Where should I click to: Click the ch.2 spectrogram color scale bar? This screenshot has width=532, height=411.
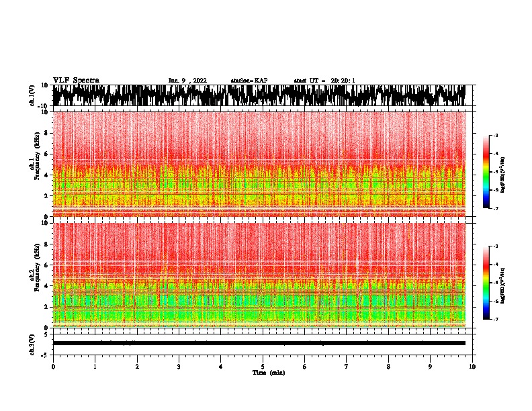(x=486, y=283)
